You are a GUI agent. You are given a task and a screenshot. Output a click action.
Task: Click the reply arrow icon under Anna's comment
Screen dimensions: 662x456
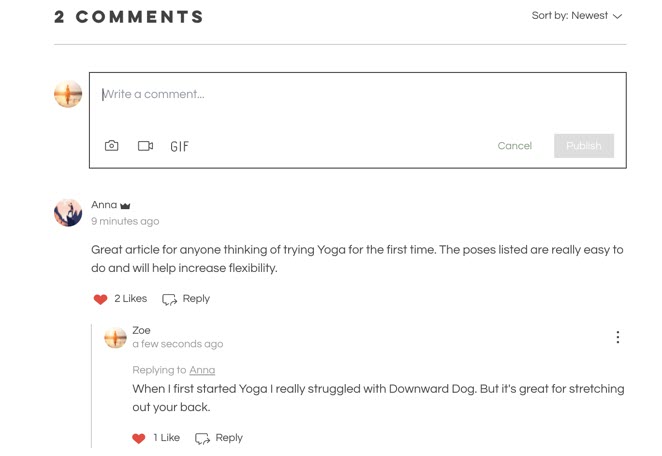[x=170, y=299]
